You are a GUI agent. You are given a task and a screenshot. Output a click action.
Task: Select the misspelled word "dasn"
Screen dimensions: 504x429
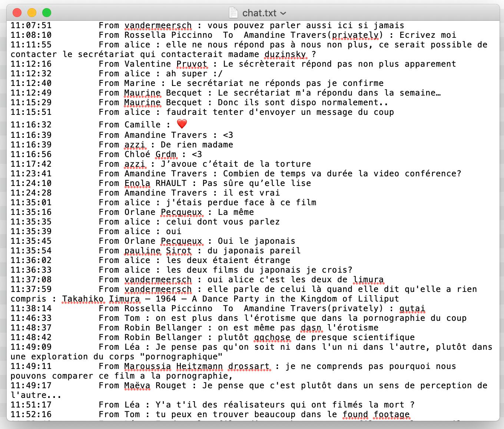(x=311, y=328)
